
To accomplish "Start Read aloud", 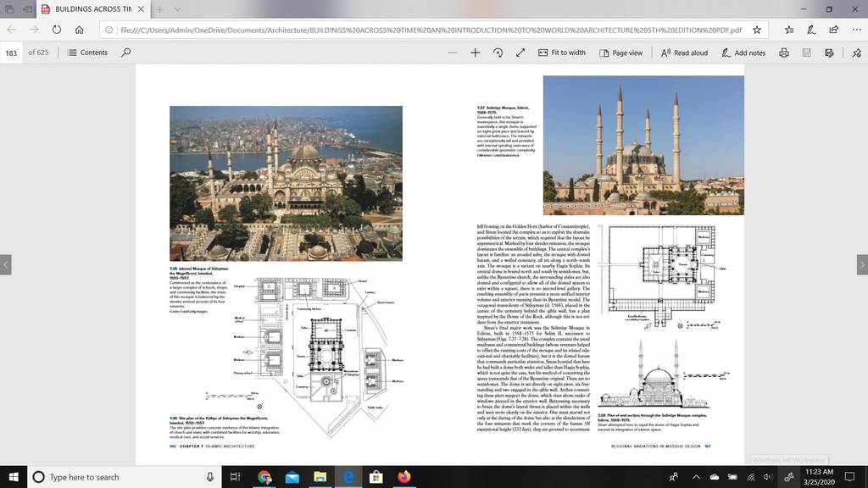I will tap(684, 53).
